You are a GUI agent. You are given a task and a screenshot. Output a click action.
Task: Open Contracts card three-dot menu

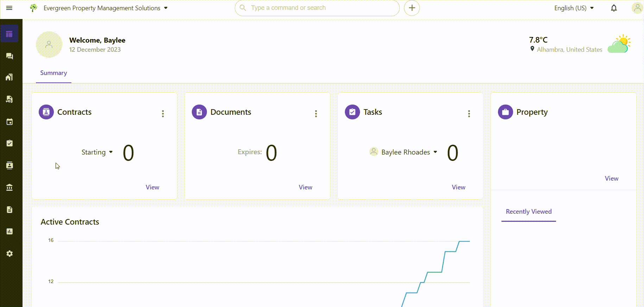pyautogui.click(x=163, y=114)
